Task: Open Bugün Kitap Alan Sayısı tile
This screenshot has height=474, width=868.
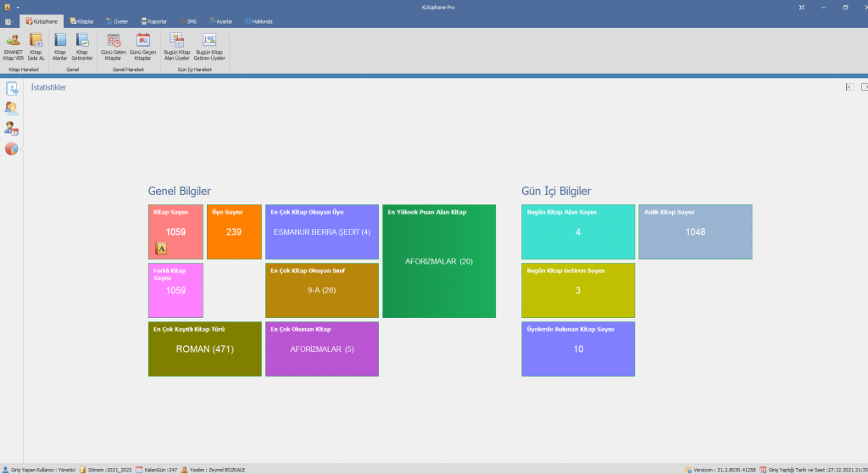Action: coord(578,232)
